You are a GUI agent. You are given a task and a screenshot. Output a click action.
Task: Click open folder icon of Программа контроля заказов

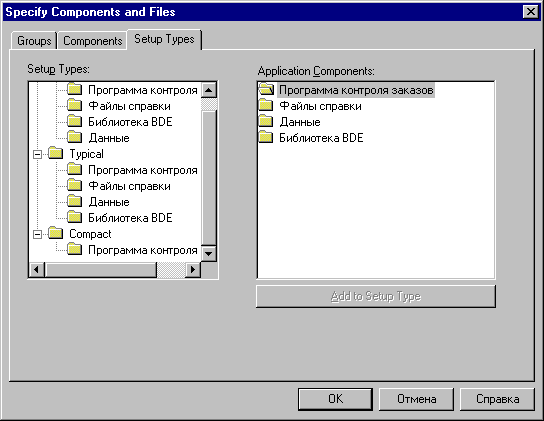[x=266, y=89]
